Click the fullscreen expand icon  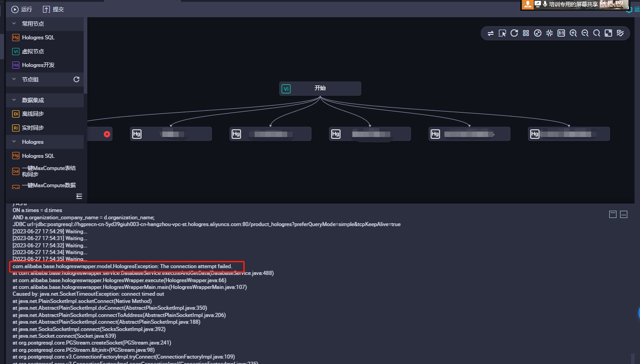point(608,33)
